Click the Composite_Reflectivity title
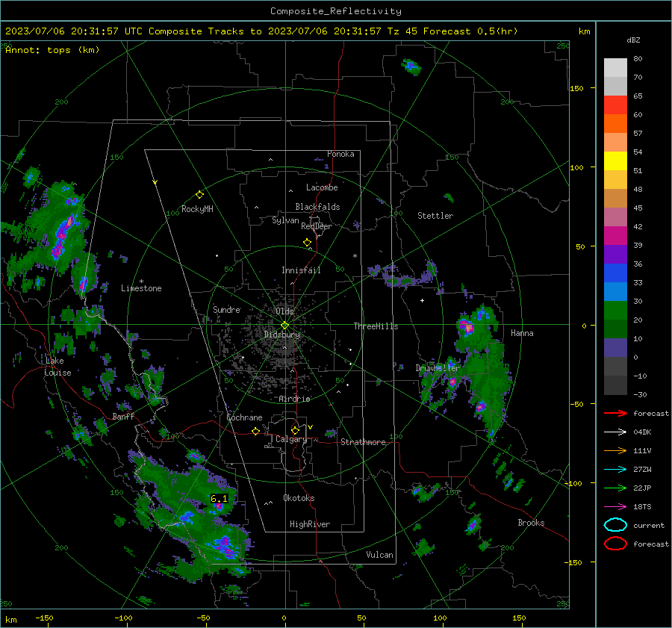 click(336, 11)
